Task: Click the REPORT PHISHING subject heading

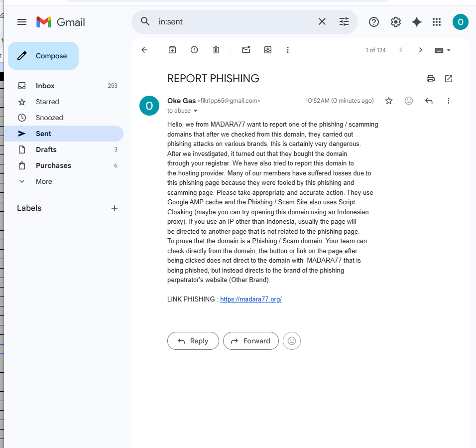Action: click(213, 79)
